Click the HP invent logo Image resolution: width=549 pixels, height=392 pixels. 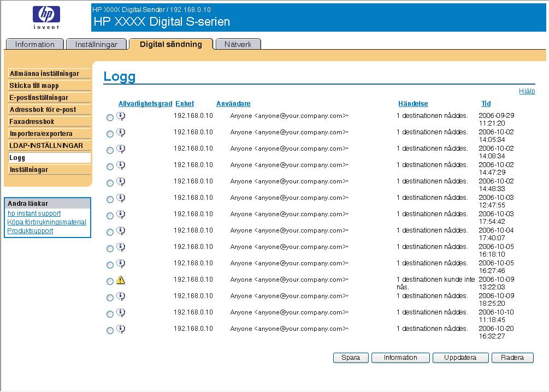coord(46,17)
